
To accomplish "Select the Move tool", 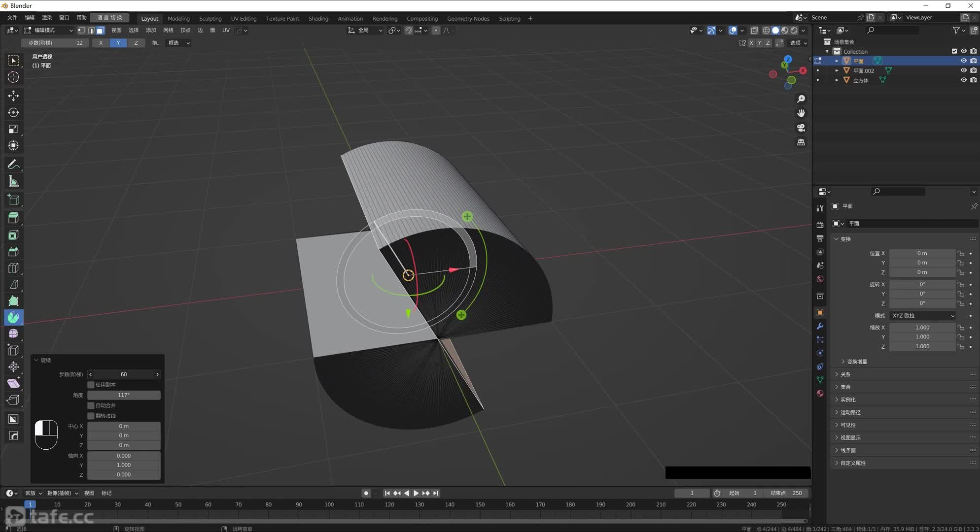I will (13, 96).
